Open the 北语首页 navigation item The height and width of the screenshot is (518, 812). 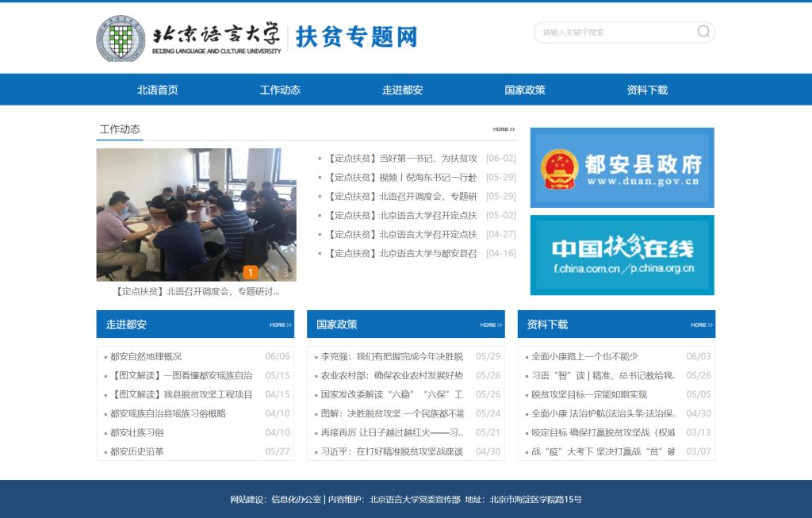[x=157, y=90]
